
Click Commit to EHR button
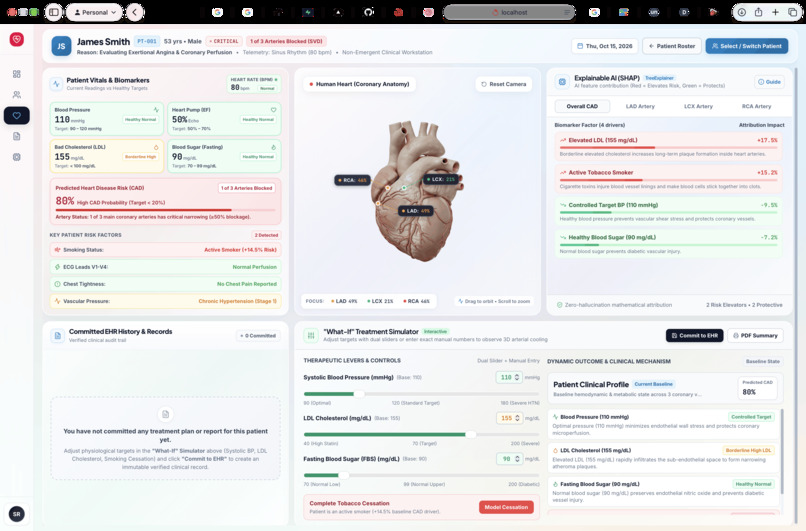(694, 336)
